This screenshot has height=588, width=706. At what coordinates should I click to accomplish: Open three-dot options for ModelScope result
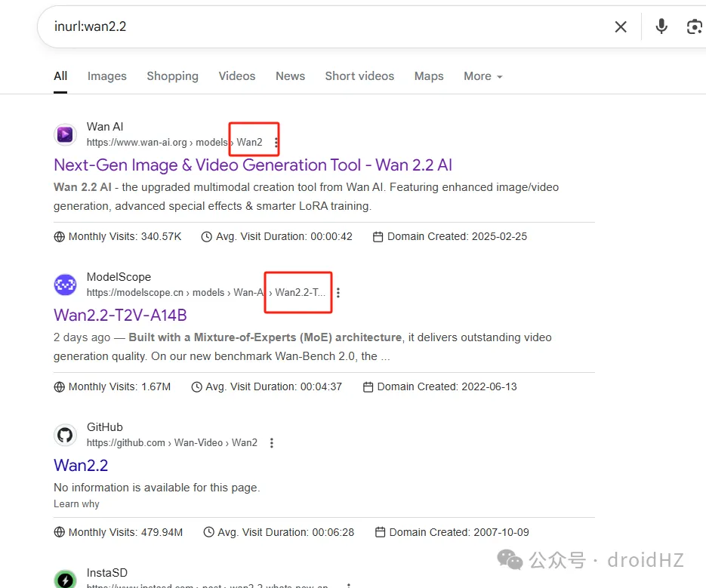pyautogui.click(x=338, y=293)
